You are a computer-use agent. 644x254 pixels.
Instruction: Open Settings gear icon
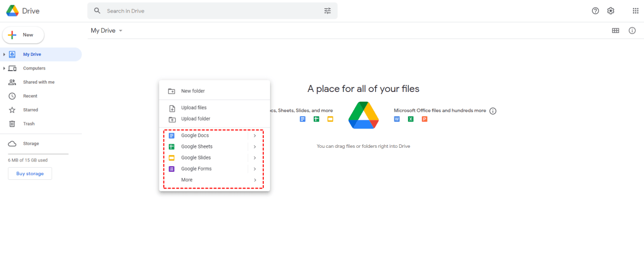611,11
